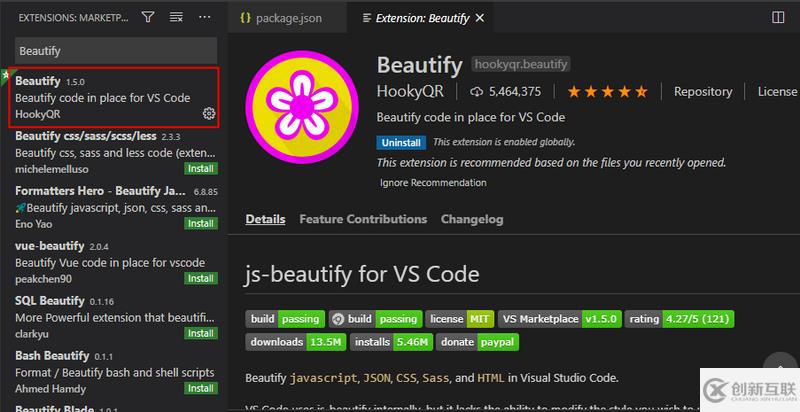Viewport: 800px width, 412px height.
Task: Click the license MIT badge
Action: tap(460, 319)
